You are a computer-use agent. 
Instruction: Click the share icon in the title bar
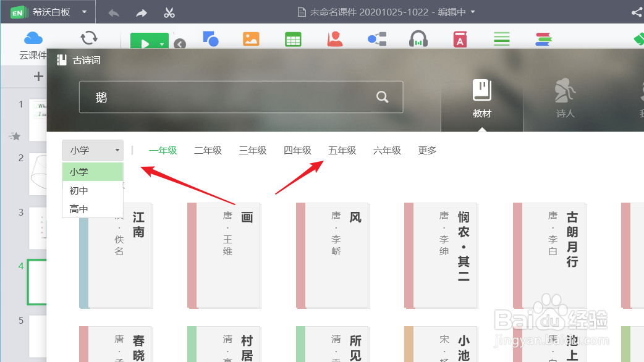[x=637, y=12]
